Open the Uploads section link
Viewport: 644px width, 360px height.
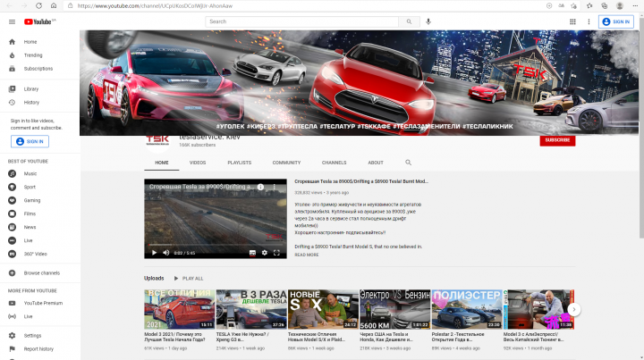(154, 279)
